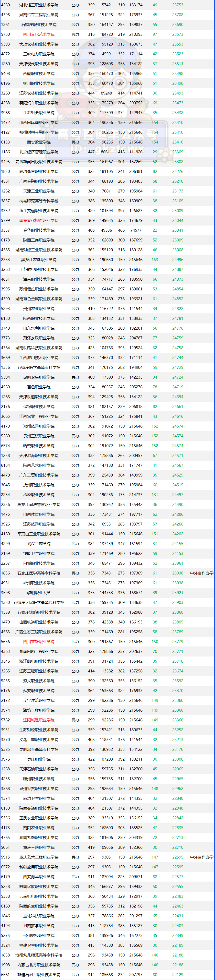This screenshot has height=980, width=215.
Task: Click school name 郑州旅游职业学院
Action: tap(39, 427)
